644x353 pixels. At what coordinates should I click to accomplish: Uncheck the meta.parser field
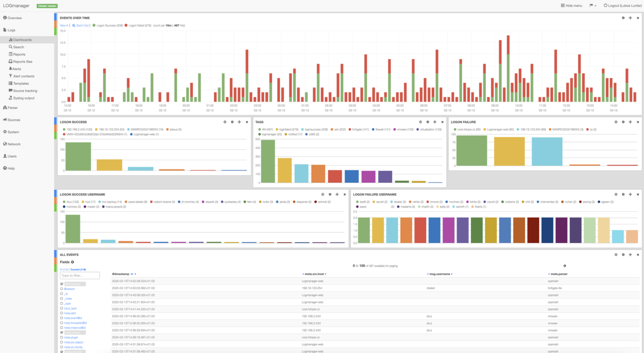coord(62,332)
